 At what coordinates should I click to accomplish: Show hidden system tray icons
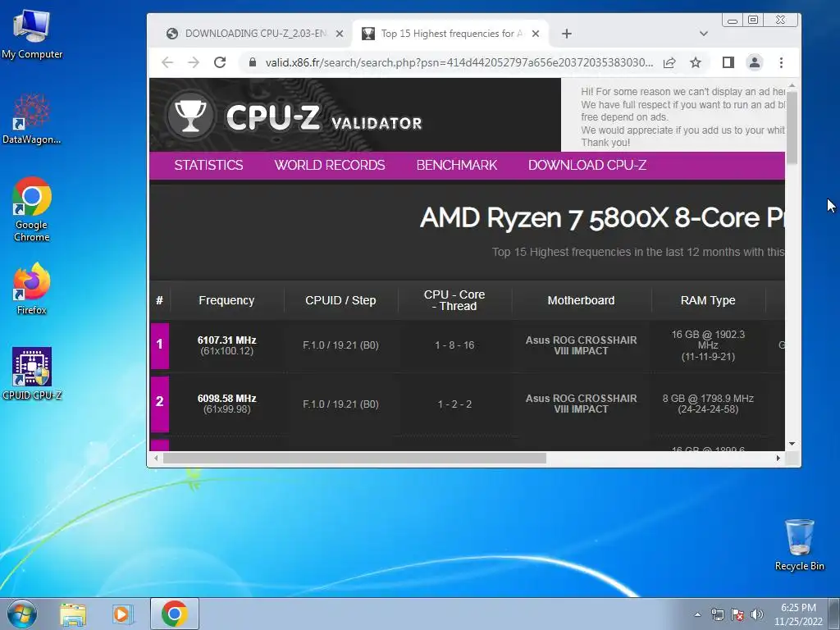tap(697, 614)
